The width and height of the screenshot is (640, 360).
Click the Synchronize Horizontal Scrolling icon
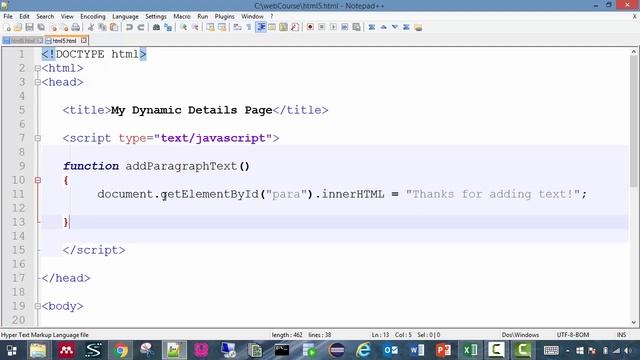pos(222,27)
